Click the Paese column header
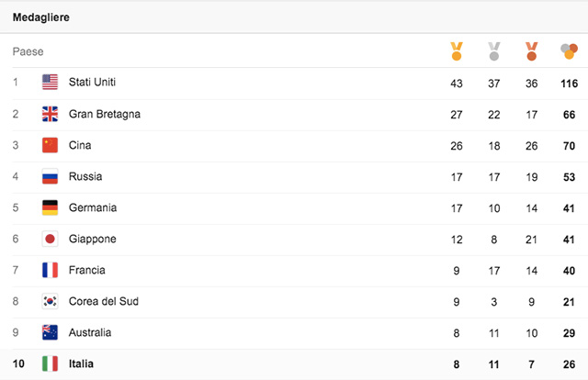The image size is (588, 380). click(28, 51)
